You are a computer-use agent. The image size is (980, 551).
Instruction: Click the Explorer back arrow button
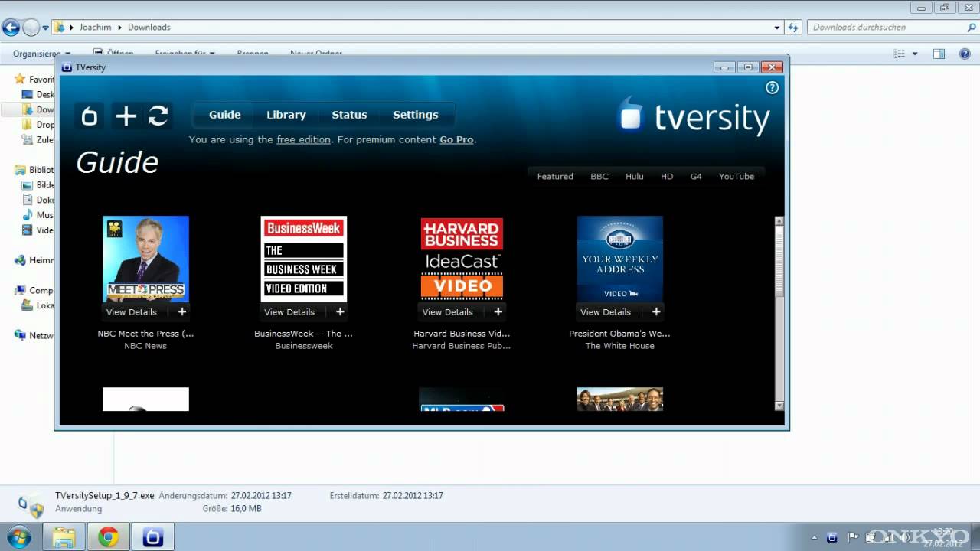click(x=11, y=28)
